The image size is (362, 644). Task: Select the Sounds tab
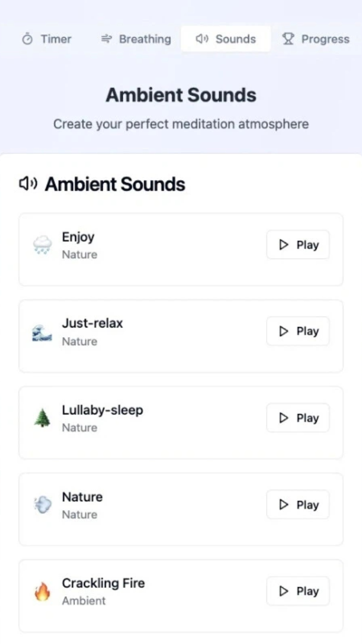coord(226,39)
